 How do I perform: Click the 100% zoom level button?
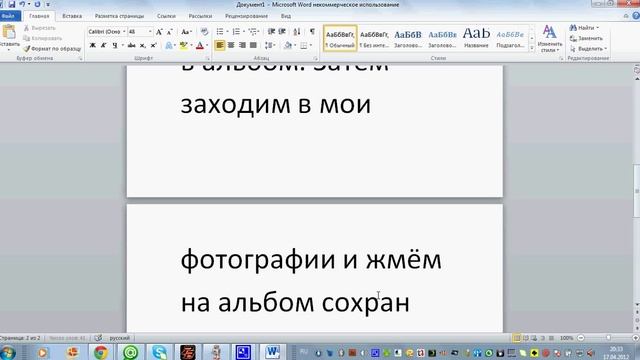(x=567, y=338)
